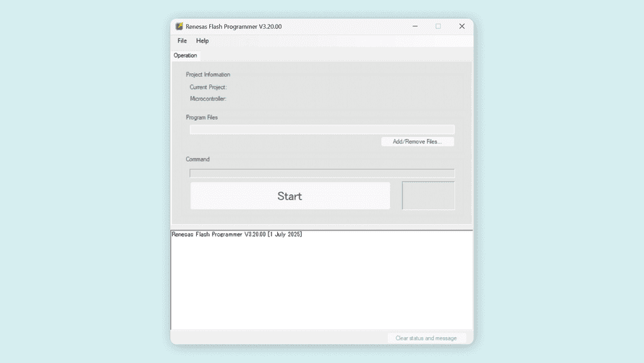Minimize the Renesas Flash Programmer window
This screenshot has height=363, width=644.
coord(415,26)
